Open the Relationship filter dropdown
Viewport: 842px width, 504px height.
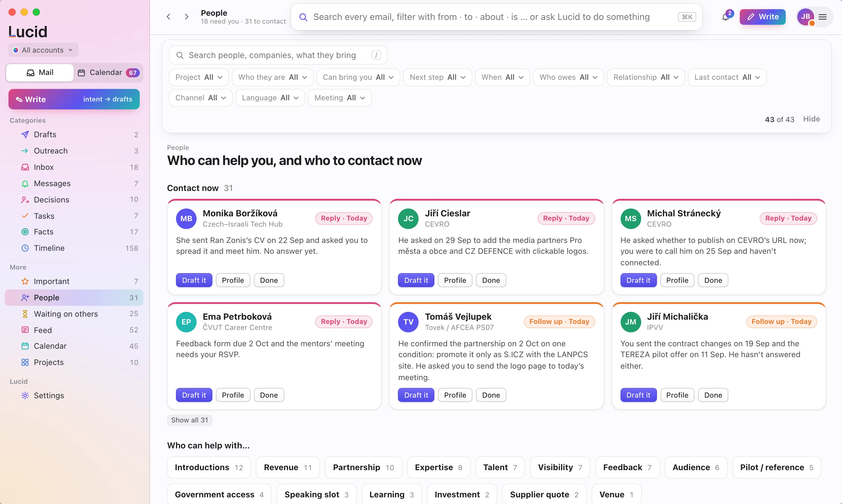(646, 77)
